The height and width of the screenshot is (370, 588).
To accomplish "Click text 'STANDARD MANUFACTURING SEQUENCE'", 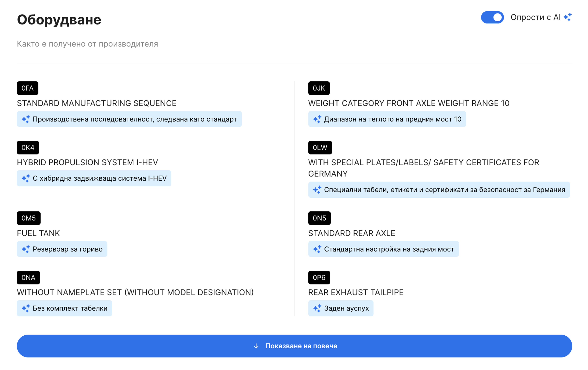I will 96,103.
